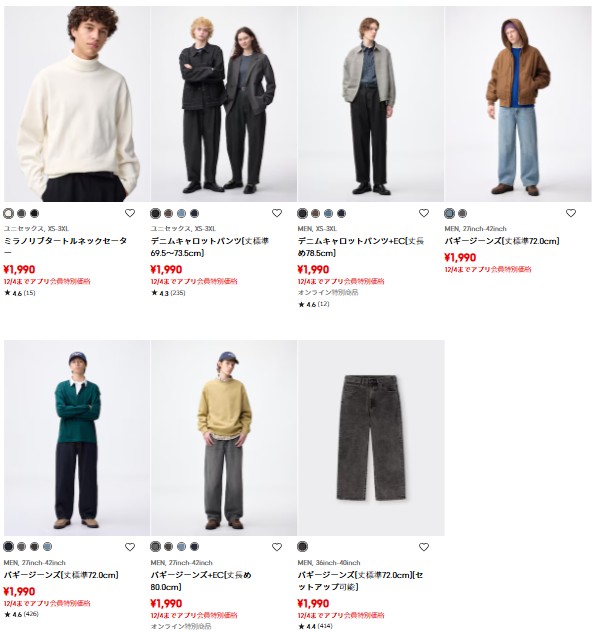This screenshot has height=632, width=595.
Task: Open brown hooded jacket model product image
Action: 518,104
